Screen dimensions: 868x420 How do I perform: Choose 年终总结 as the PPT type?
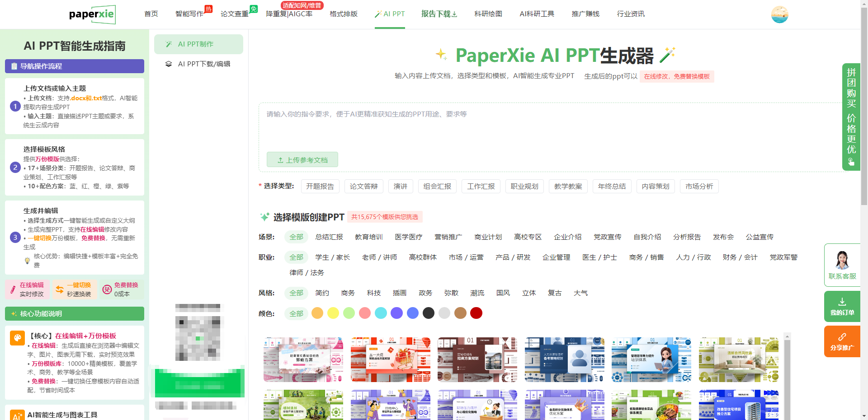[612, 187]
